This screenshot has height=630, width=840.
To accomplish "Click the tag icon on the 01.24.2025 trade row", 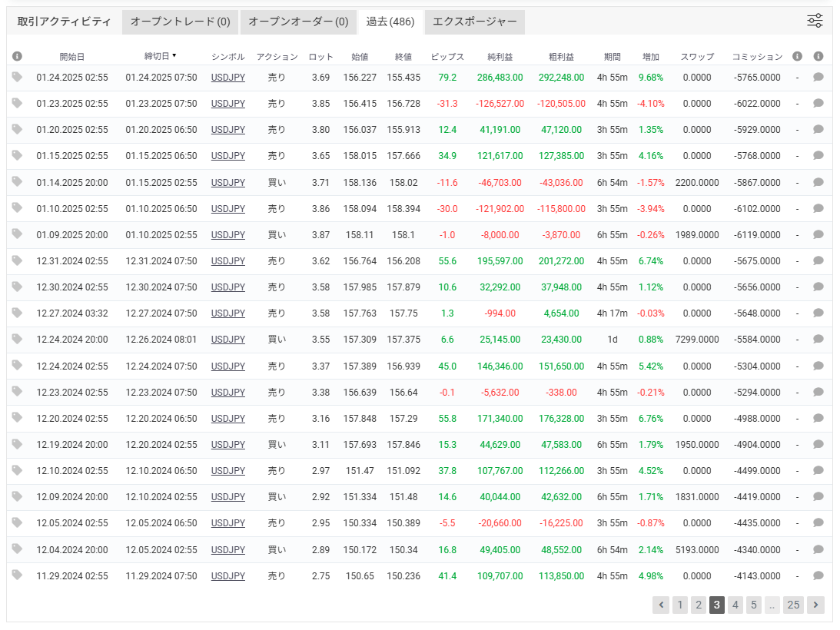I will tap(17, 77).
